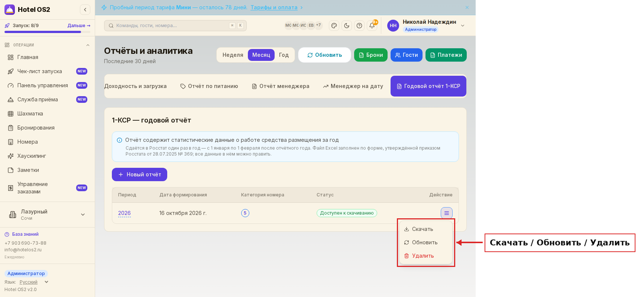Click the blue Гости button
644x297 pixels.
click(x=407, y=55)
